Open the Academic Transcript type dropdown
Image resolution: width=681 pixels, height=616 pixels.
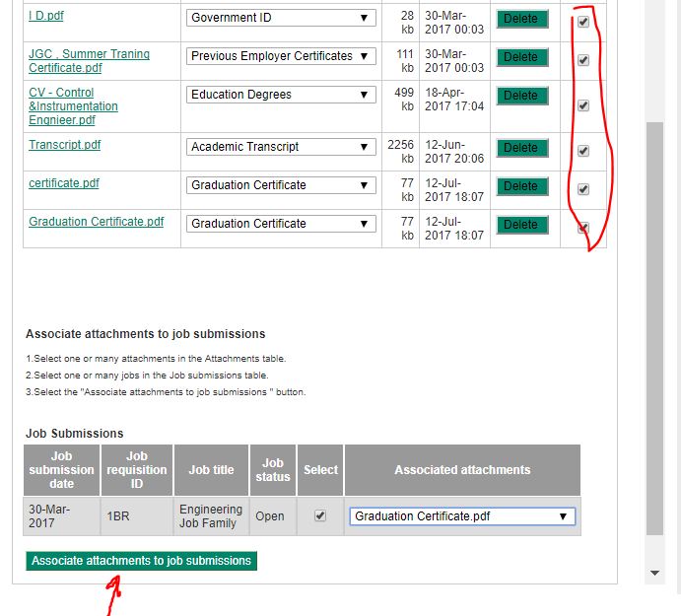click(281, 147)
